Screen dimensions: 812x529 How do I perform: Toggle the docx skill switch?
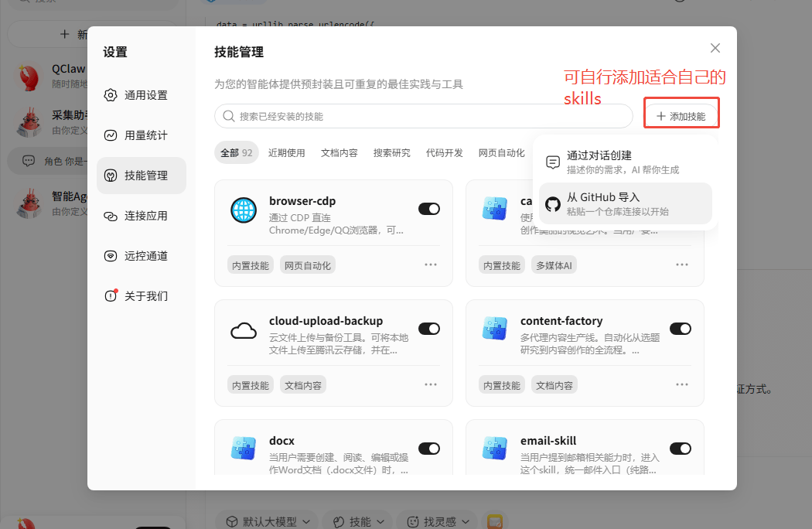pos(428,448)
